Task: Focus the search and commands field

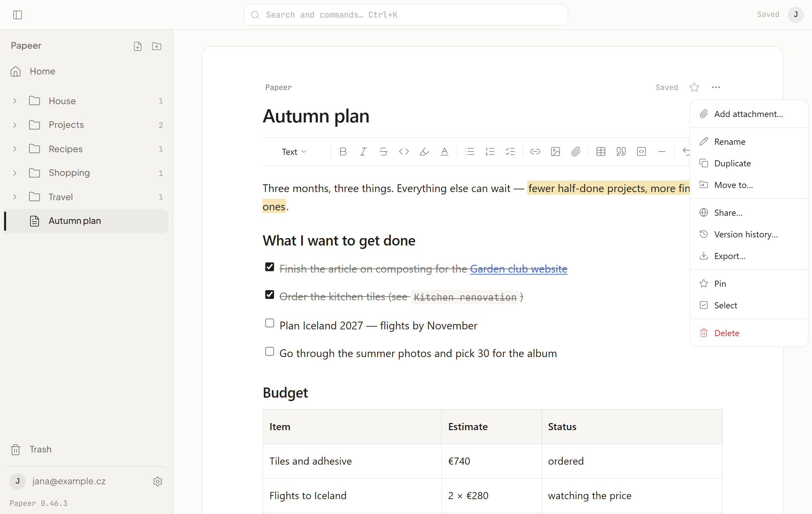Action: pyautogui.click(x=406, y=15)
